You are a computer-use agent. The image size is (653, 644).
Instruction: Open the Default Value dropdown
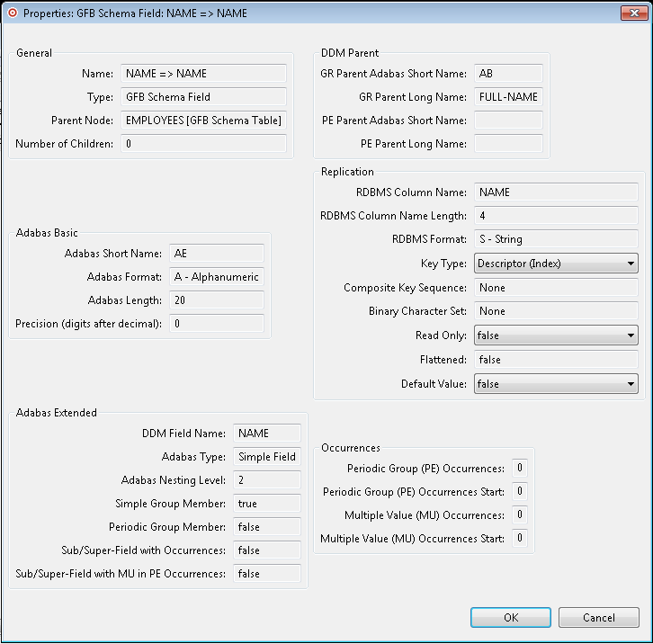pyautogui.click(x=556, y=384)
